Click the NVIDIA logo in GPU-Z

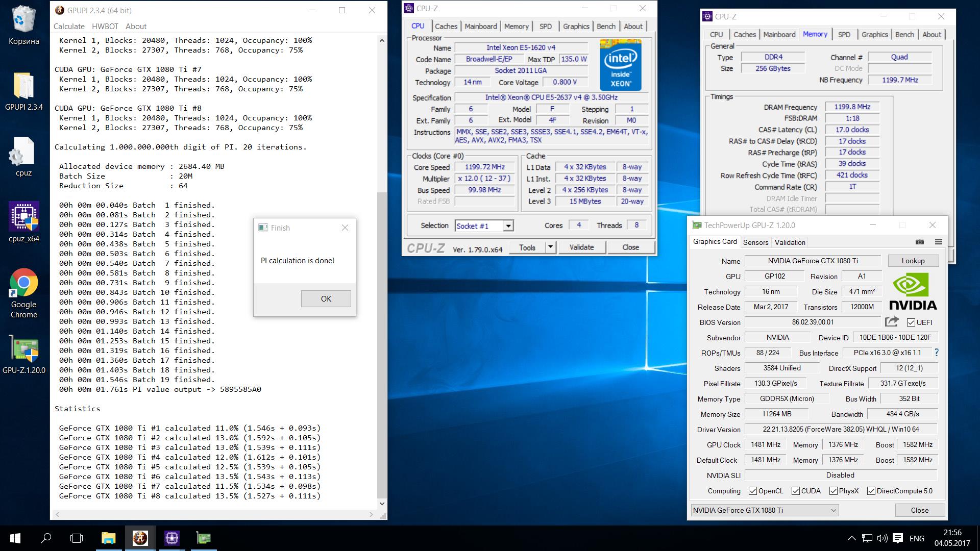point(913,291)
